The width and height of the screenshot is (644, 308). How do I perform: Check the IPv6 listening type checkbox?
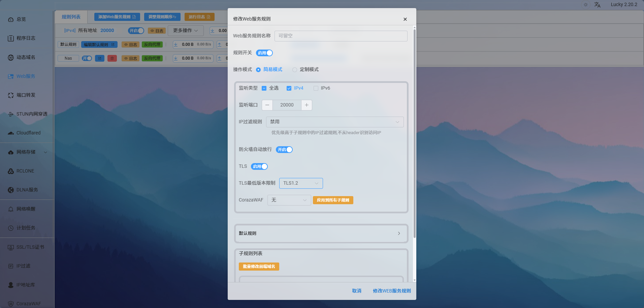[316, 88]
